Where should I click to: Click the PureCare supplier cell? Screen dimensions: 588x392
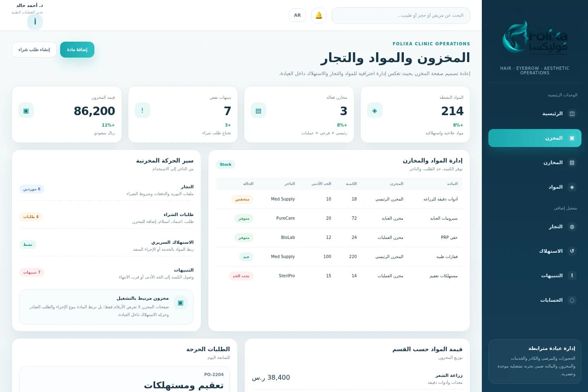(285, 218)
